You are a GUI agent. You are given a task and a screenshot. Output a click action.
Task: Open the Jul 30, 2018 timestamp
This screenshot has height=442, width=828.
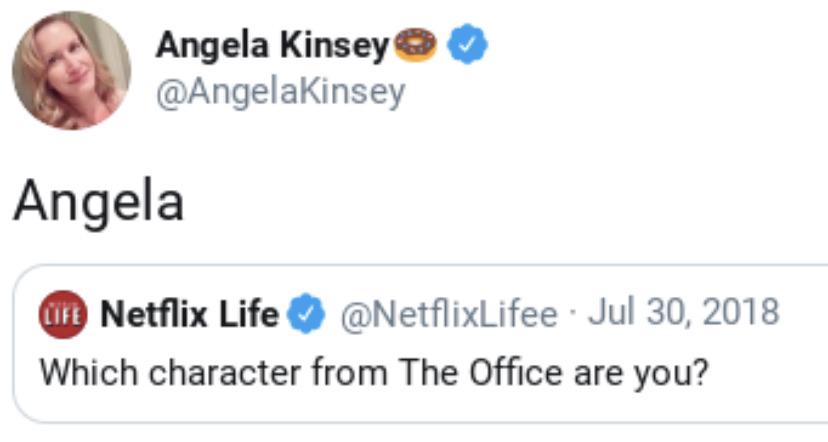[683, 313]
